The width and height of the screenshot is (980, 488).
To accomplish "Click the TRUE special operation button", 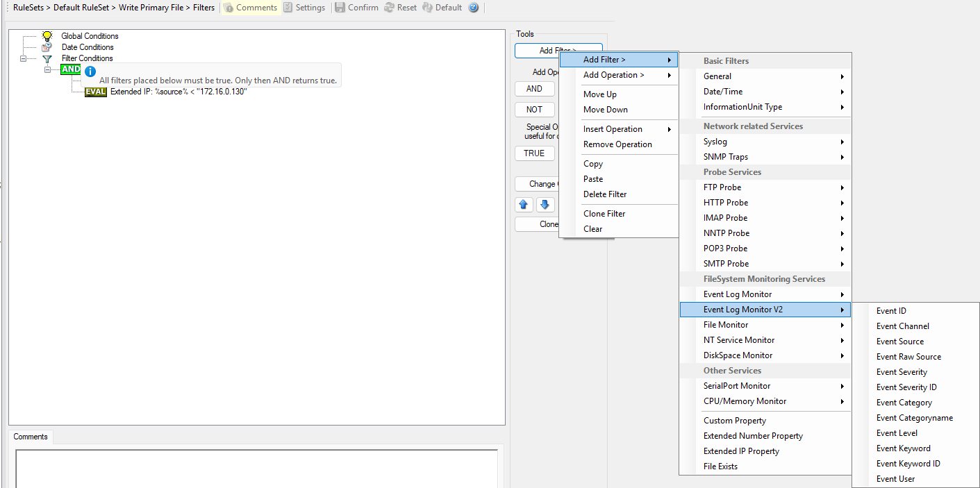I will pos(534,153).
